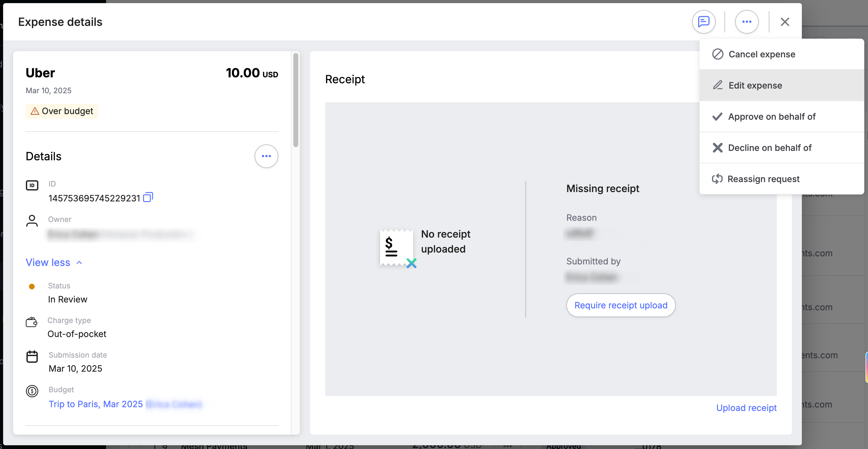
Task: Click the Mar 10, 2025 date under Uber
Action: pyautogui.click(x=49, y=91)
